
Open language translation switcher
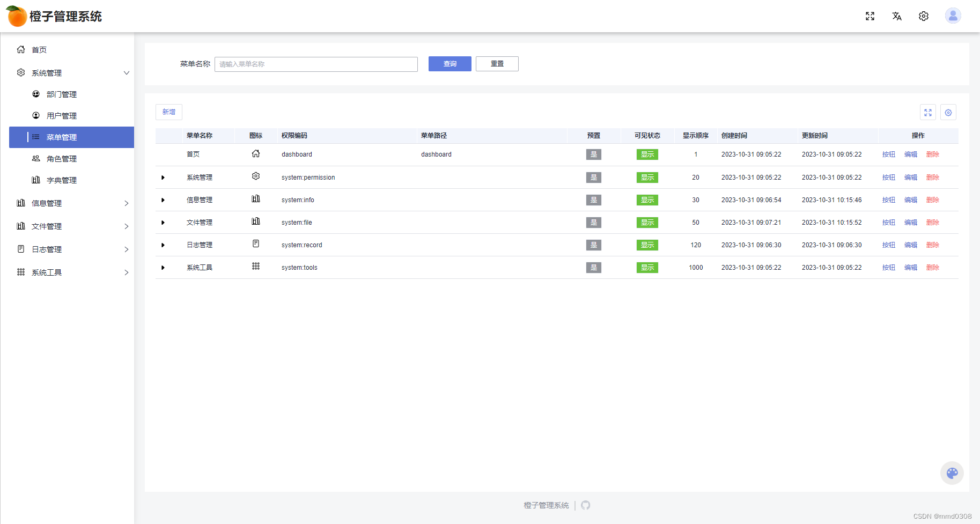pyautogui.click(x=897, y=16)
